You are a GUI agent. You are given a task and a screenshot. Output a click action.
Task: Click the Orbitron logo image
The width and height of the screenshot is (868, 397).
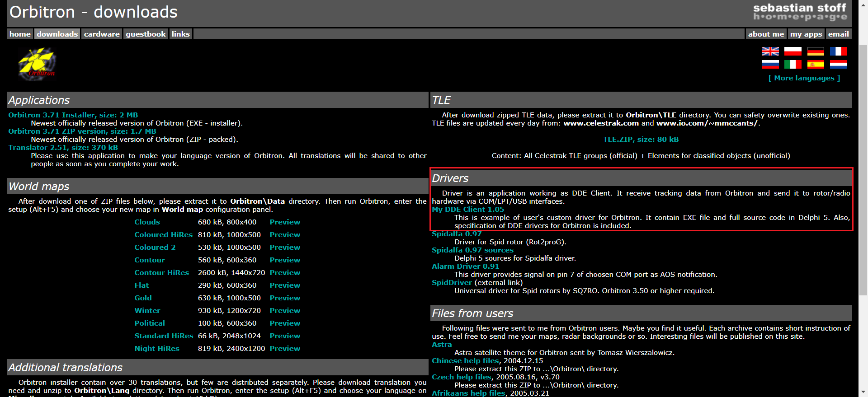coord(37,64)
